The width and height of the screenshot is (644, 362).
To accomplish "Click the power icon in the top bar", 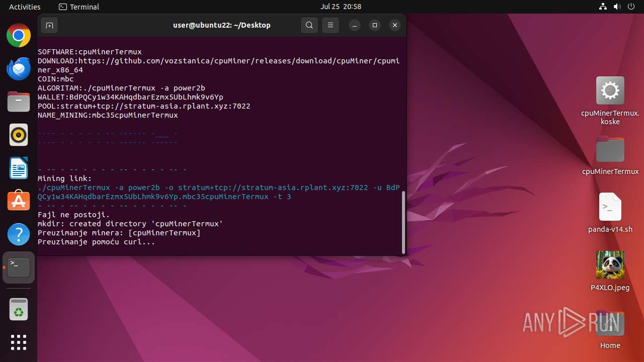I will click(631, 7).
